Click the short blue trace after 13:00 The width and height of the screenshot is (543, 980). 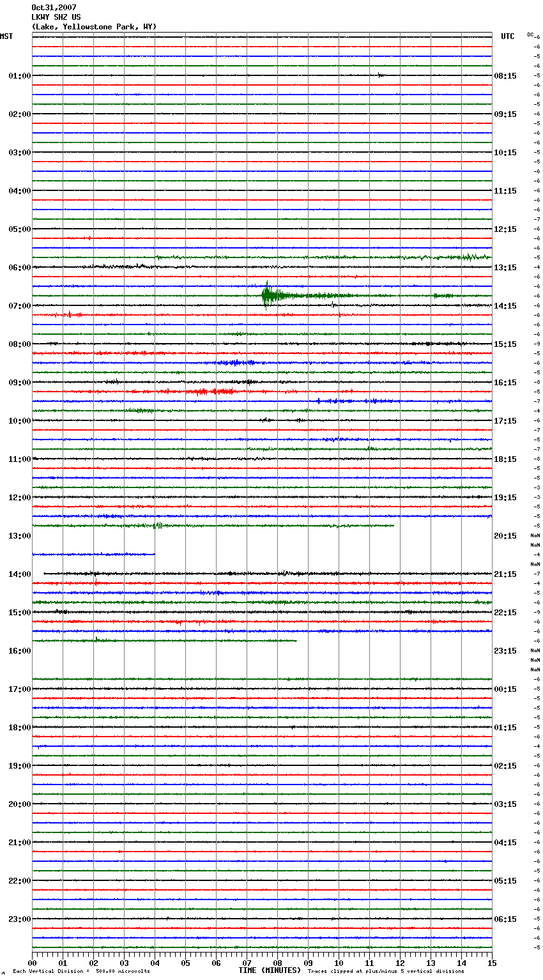pos(93,554)
